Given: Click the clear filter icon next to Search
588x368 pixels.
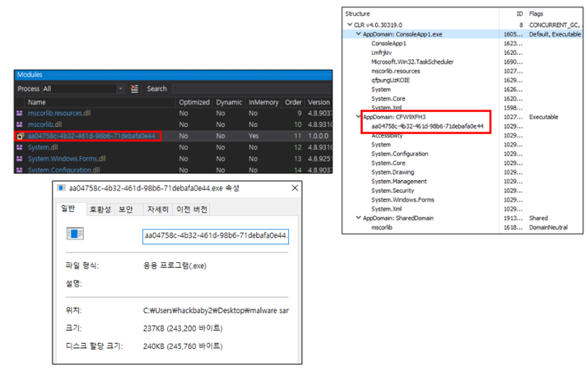Looking at the screenshot, I should (134, 89).
